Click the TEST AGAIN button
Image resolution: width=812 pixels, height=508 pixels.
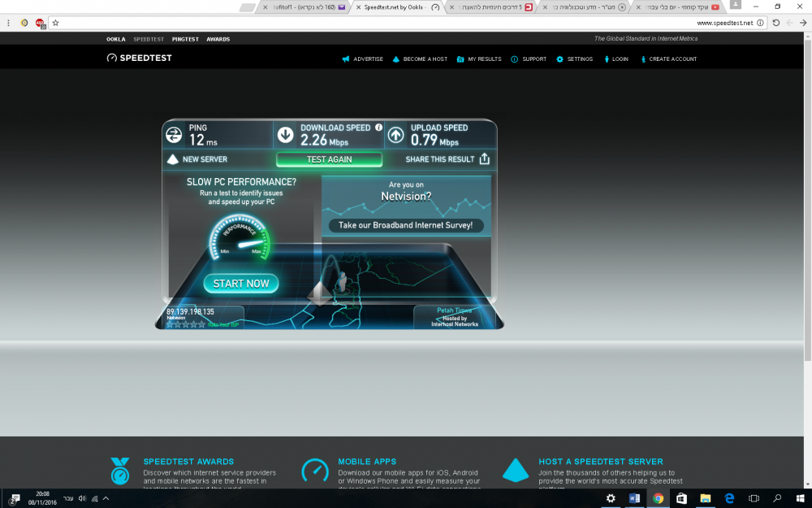(330, 159)
